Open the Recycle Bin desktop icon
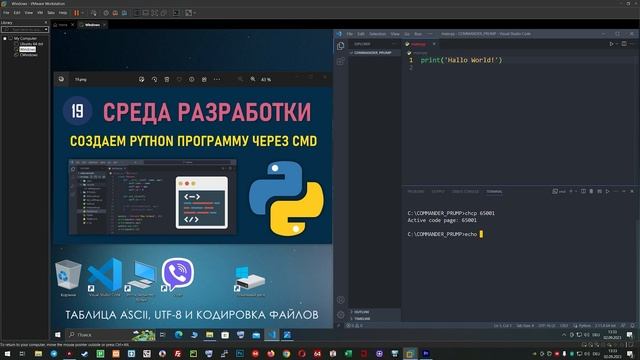The height and width of the screenshot is (360, 640). pyautogui.click(x=68, y=278)
